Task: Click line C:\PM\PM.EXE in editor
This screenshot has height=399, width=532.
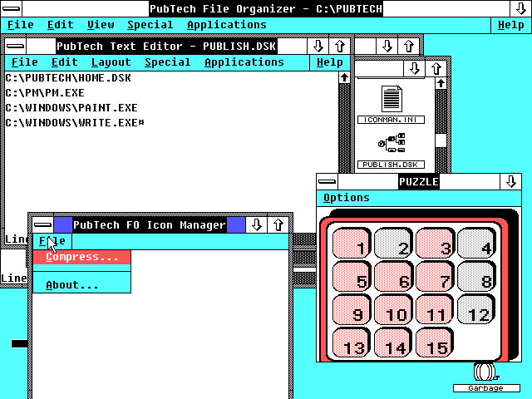Action: [45, 93]
